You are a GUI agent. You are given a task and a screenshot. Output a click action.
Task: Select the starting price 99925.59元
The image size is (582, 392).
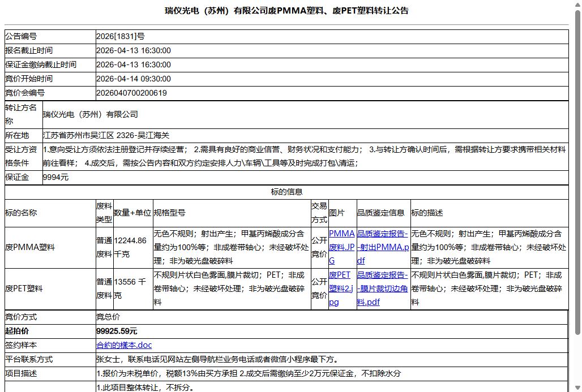tap(117, 331)
